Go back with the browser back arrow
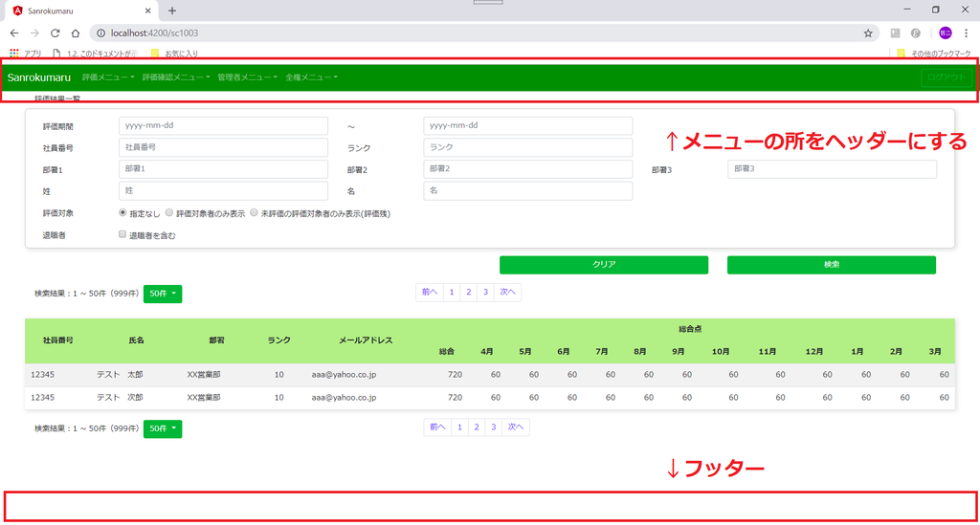 click(13, 33)
